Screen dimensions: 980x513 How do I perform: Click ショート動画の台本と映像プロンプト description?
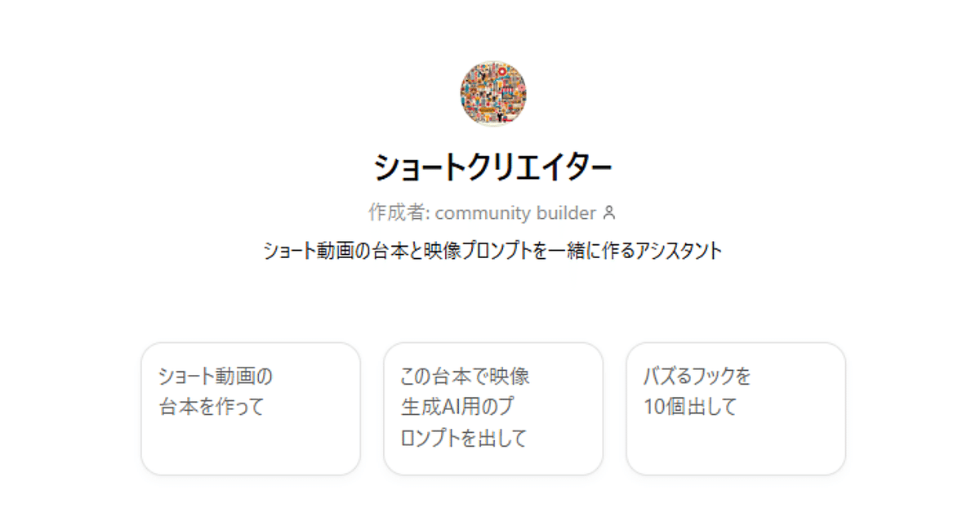point(408,251)
